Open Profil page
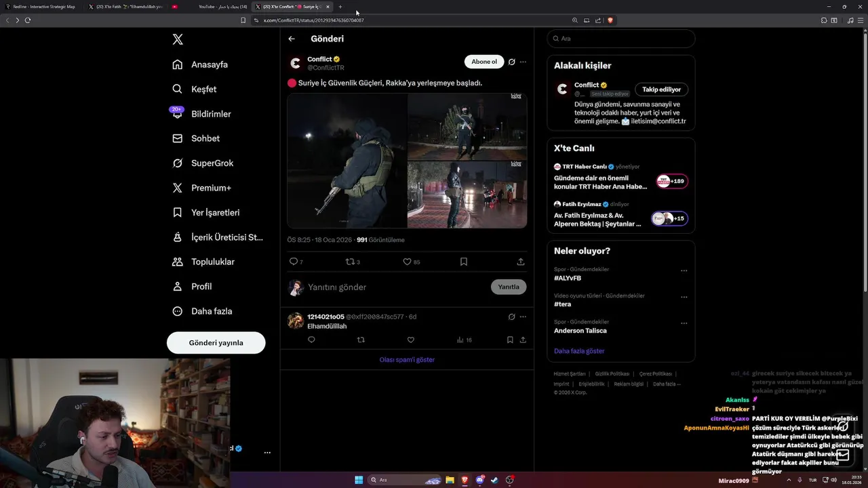 [192, 286]
